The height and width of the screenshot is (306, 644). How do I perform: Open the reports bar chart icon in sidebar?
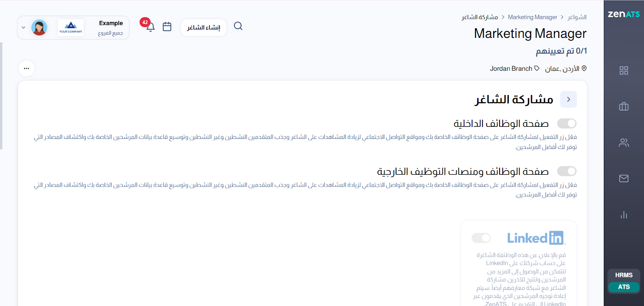(x=624, y=215)
